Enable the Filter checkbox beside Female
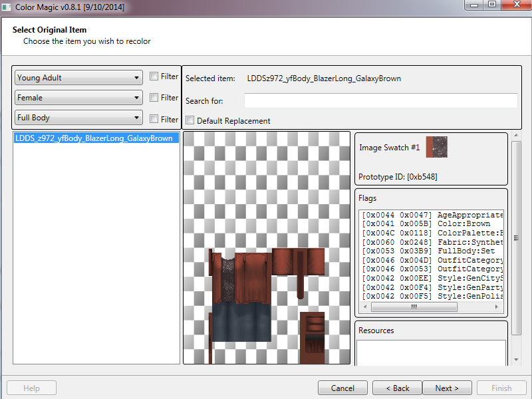Viewport: 532px width, 399px height. (x=154, y=97)
